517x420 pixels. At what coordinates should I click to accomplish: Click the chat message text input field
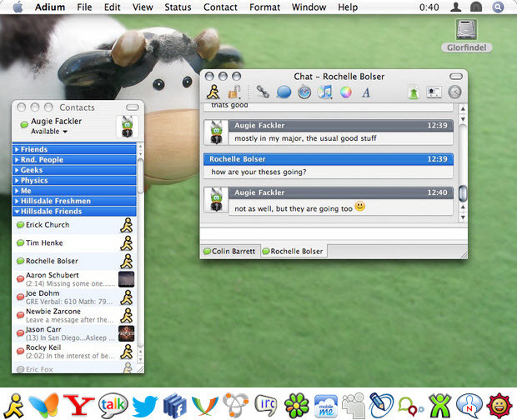coord(334,235)
